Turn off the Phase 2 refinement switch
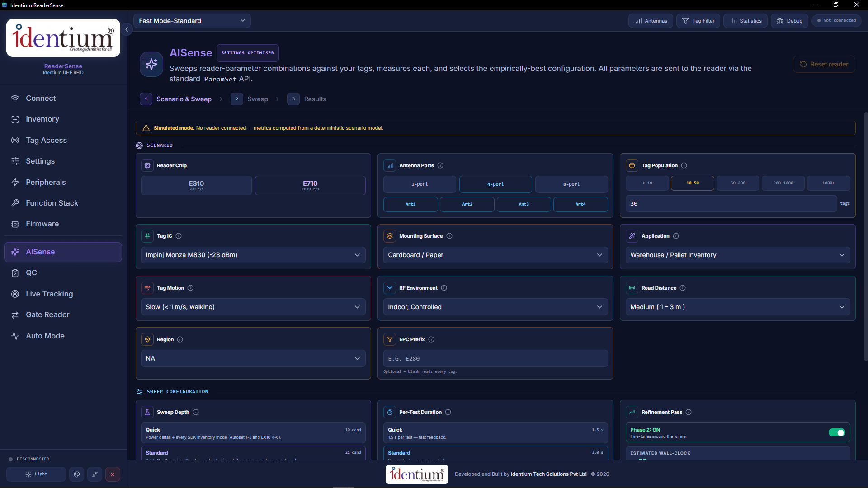The width and height of the screenshot is (868, 488). click(x=837, y=433)
